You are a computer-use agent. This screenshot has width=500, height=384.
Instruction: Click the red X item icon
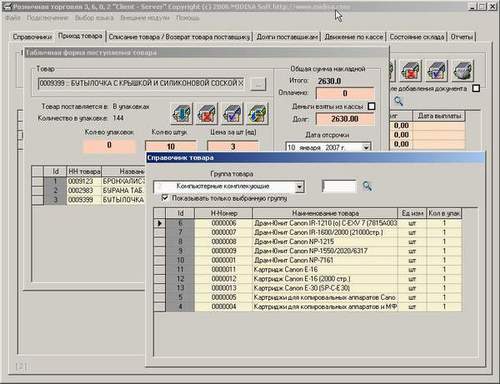pos(207,114)
